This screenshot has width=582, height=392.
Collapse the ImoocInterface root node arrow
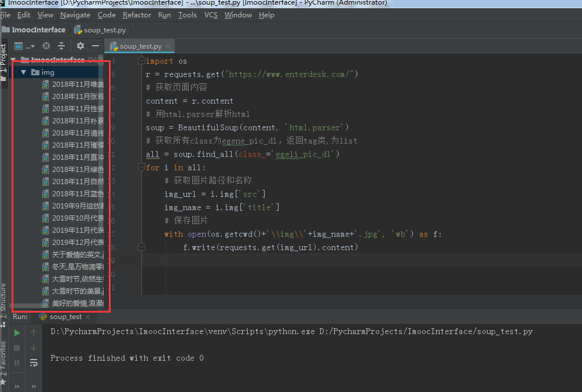13,60
